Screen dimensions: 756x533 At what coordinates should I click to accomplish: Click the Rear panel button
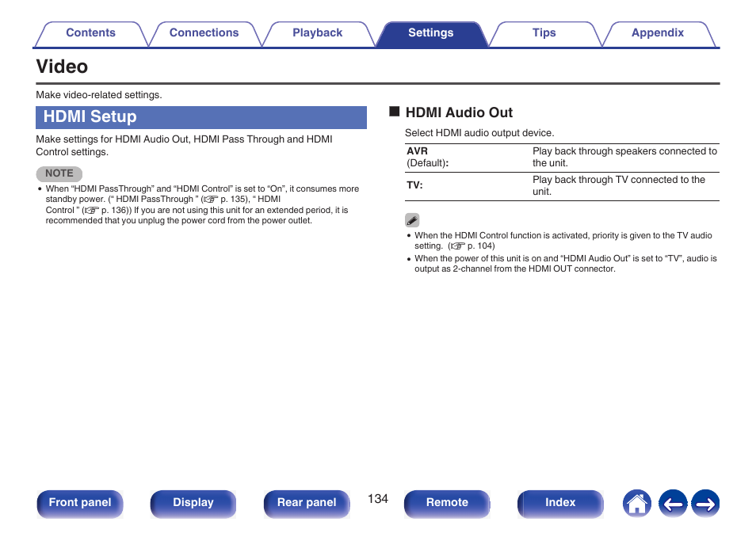307,504
